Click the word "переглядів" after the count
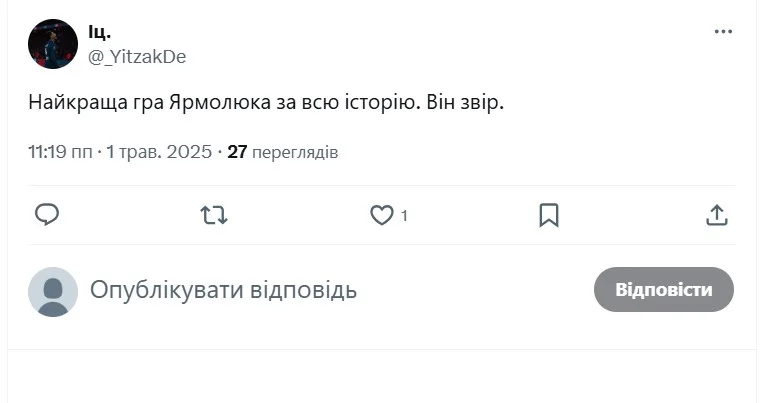Viewport: 783px width, 403px height. pos(295,153)
